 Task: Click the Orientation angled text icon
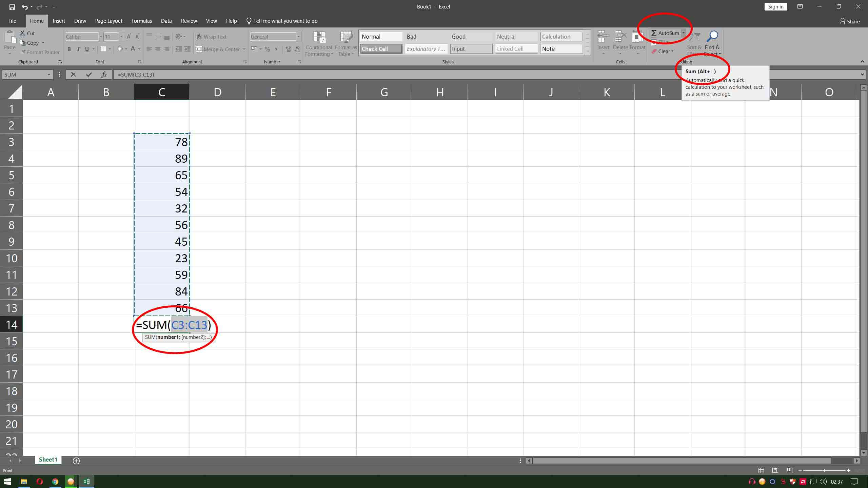(x=179, y=37)
